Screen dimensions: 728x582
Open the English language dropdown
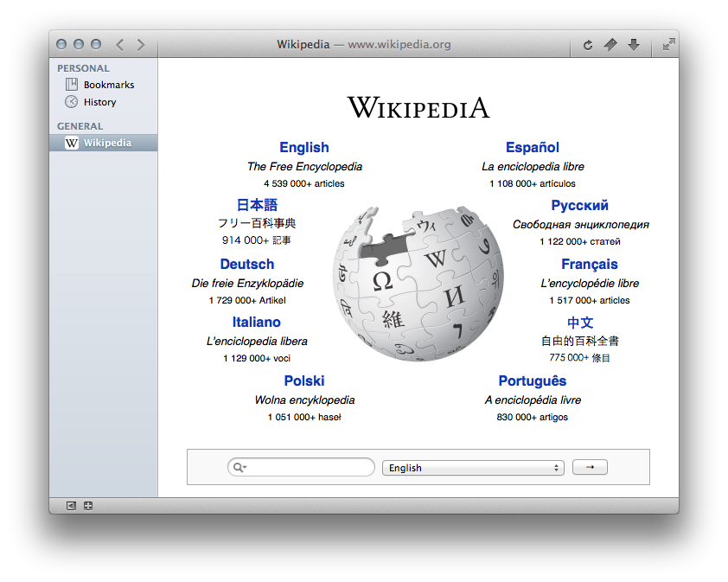coord(473,468)
